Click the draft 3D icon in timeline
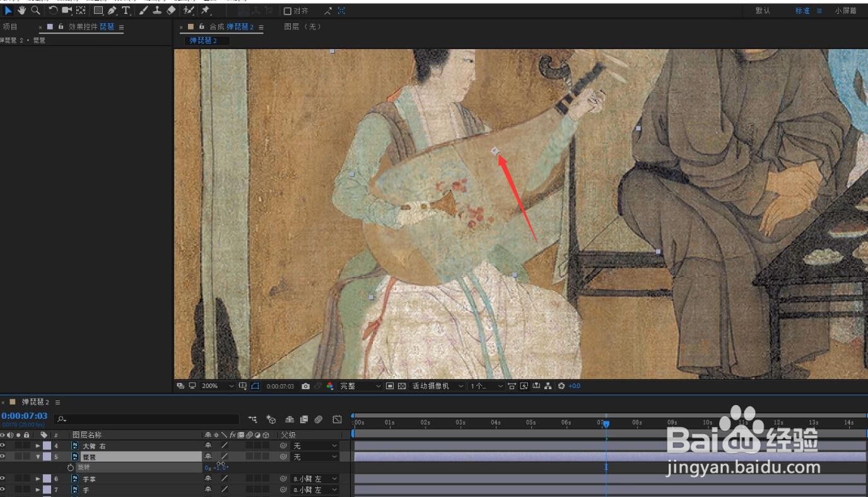Screen dimensions: 868x497 [271, 419]
